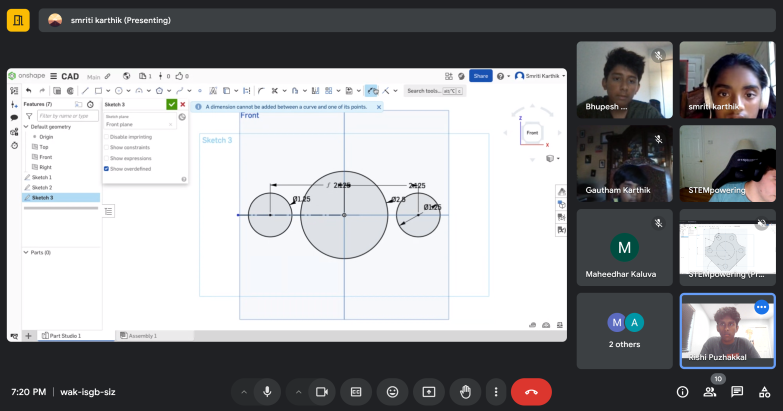
Task: Open the Arc tool dropdown arrow
Action: [148, 91]
